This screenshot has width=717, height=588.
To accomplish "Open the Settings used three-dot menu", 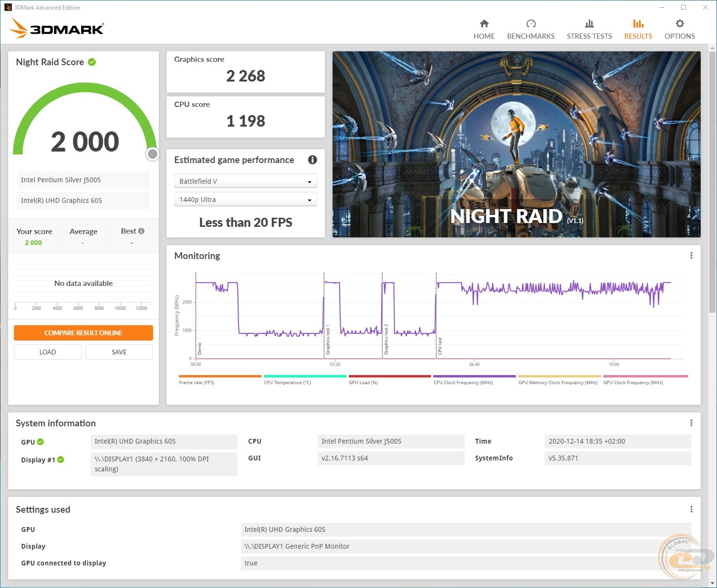I will 691,509.
